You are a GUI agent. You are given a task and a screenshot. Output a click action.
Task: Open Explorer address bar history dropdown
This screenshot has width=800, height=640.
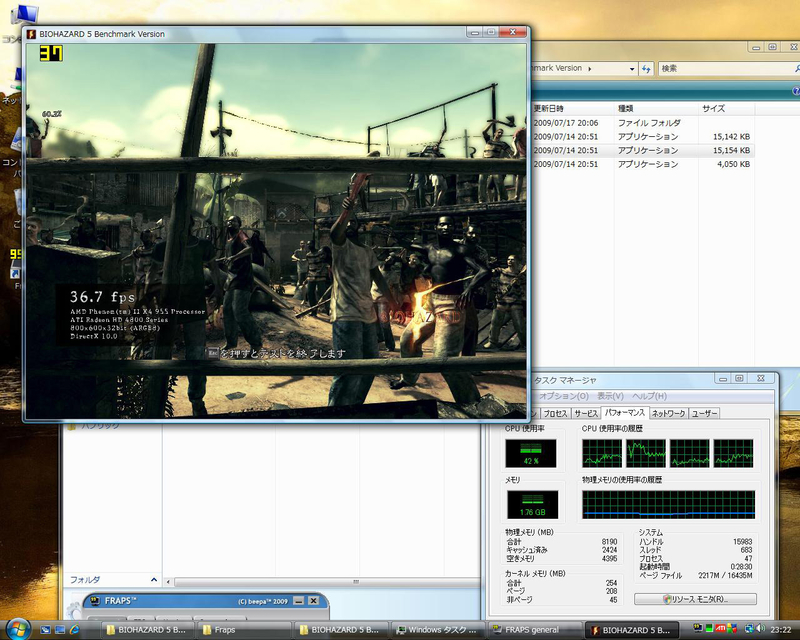pyautogui.click(x=632, y=68)
